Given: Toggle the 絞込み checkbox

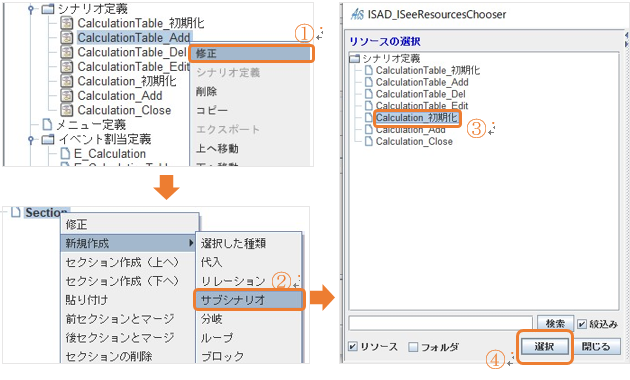Looking at the screenshot, I should pos(581,324).
